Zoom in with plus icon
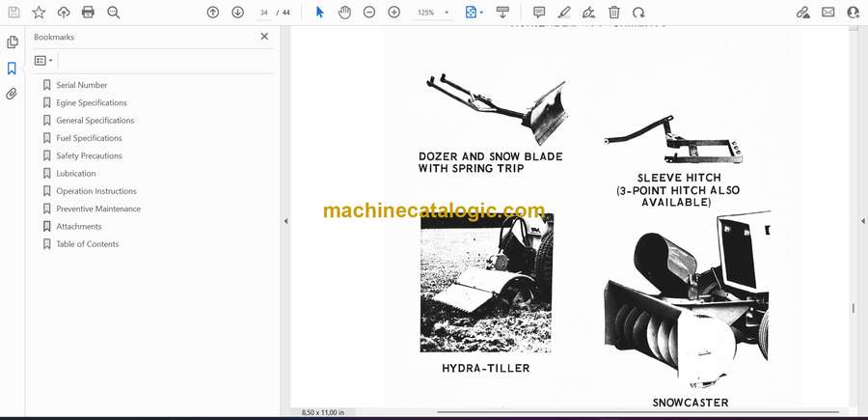The image size is (868, 420). click(394, 13)
